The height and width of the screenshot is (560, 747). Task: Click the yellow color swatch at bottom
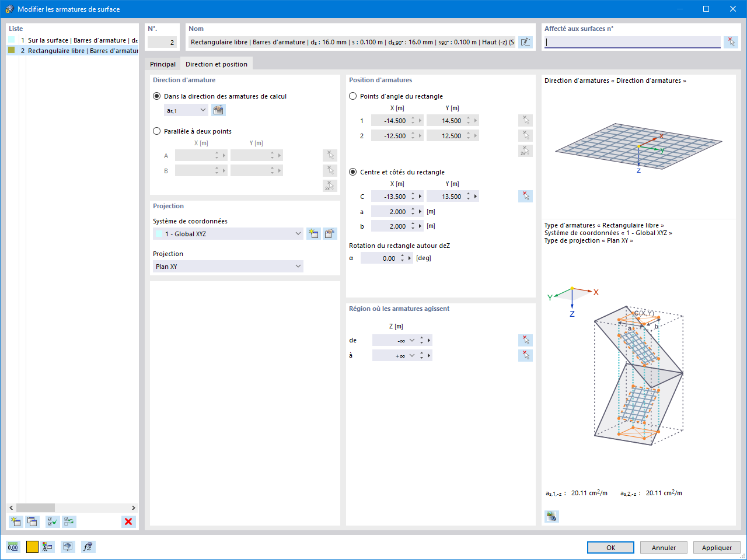(x=32, y=547)
